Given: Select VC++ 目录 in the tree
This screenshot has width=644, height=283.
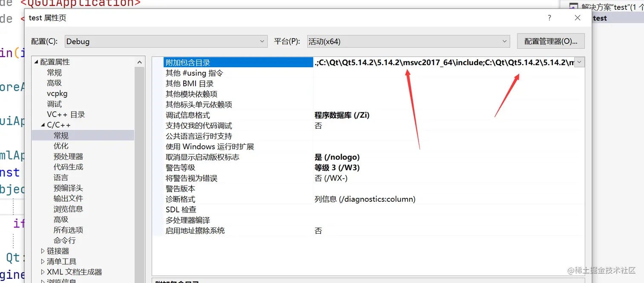Looking at the screenshot, I should tap(66, 114).
